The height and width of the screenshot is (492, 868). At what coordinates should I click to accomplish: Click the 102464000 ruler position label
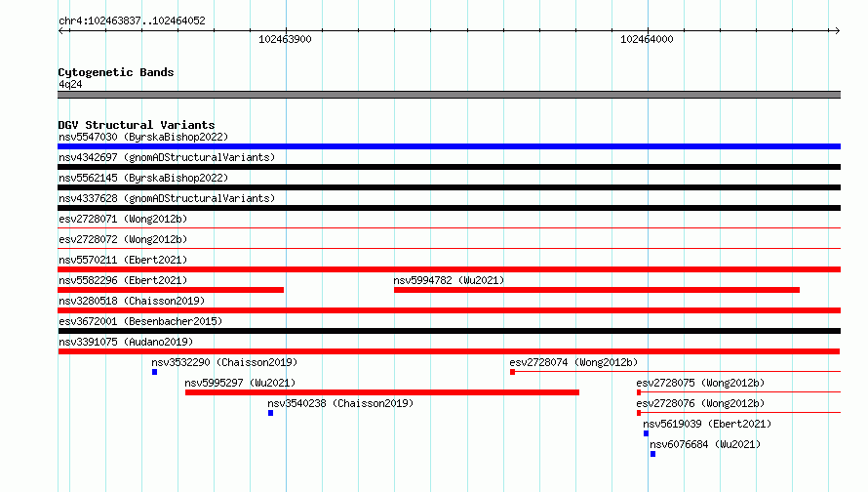pos(647,39)
